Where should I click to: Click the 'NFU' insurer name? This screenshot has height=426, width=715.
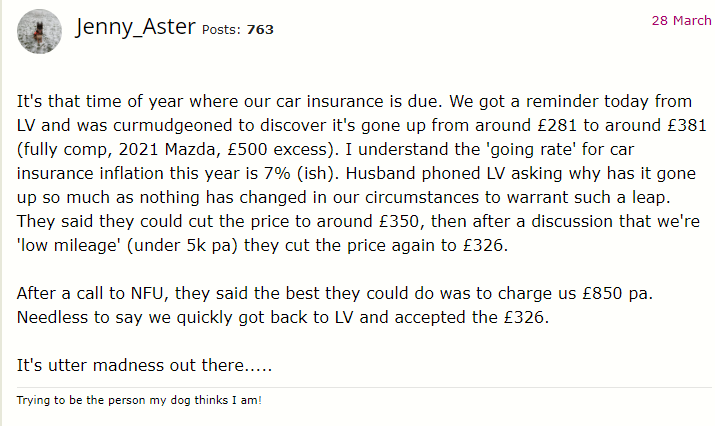click(146, 293)
